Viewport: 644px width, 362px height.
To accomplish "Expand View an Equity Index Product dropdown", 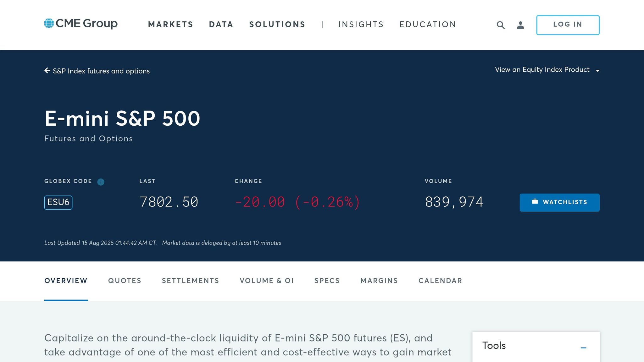I will click(547, 70).
